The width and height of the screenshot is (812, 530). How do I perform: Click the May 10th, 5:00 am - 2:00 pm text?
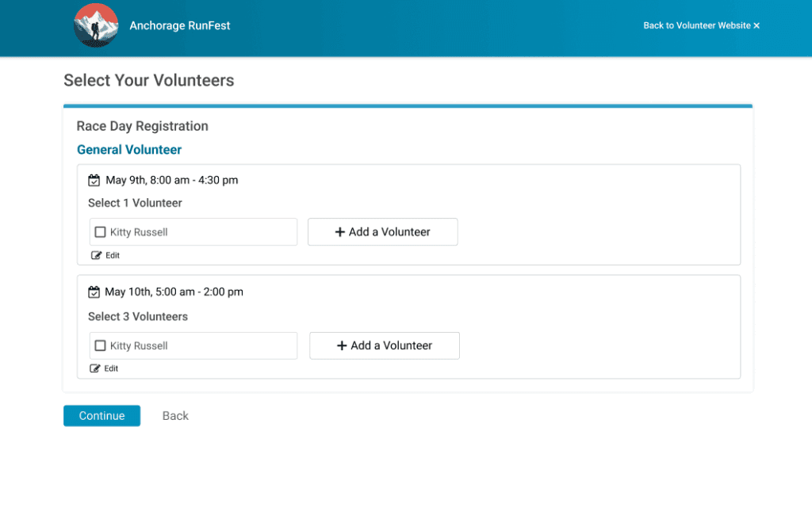click(174, 292)
